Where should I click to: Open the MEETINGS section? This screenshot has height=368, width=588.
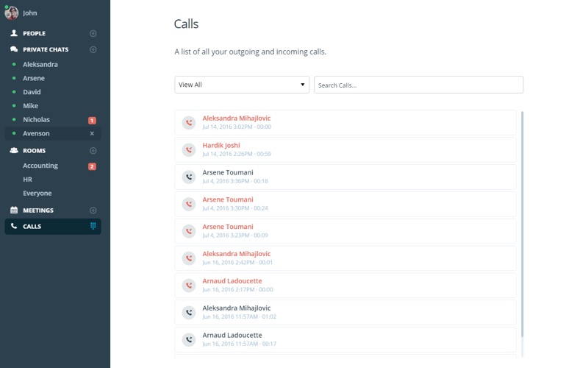pos(38,210)
